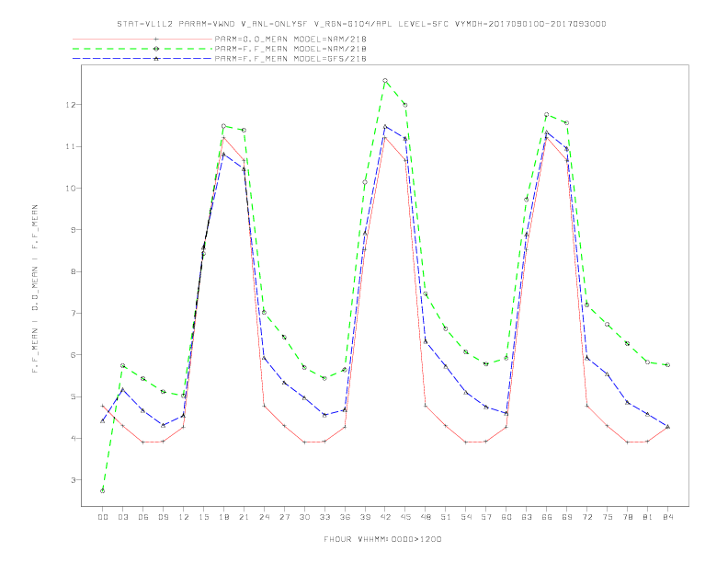Image resolution: width=728 pixels, height=563 pixels.
Task: Click x-axis tick label 30
Action: 304,517
